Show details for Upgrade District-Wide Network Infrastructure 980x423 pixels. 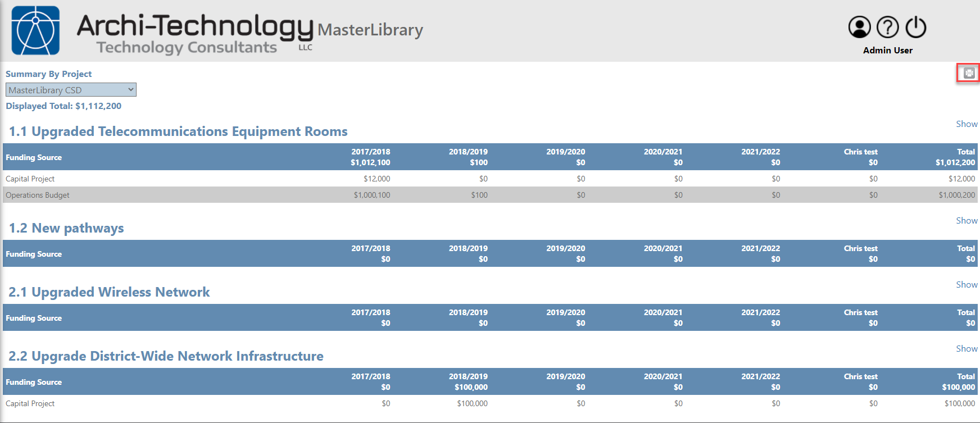pyautogui.click(x=967, y=349)
